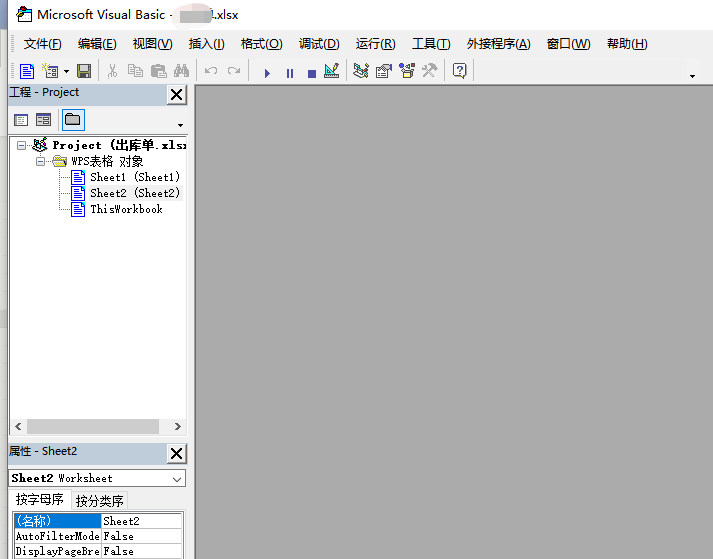Click the Paste clipboard icon

[x=158, y=71]
